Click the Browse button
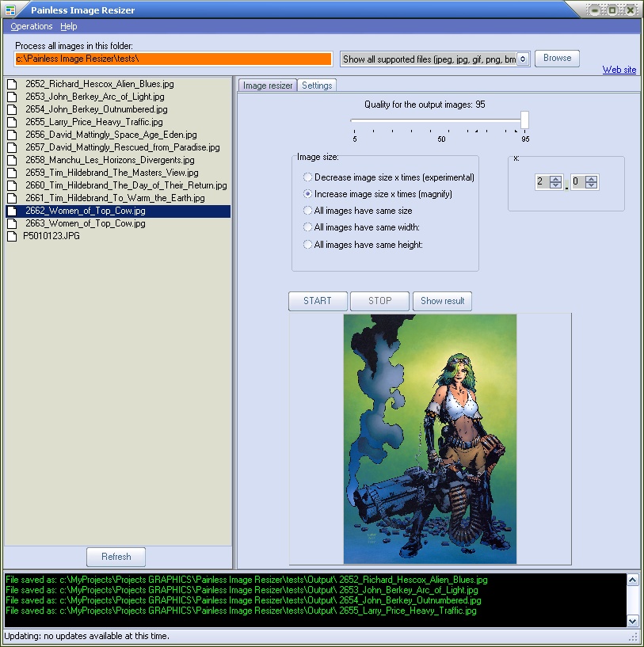Image resolution: width=644 pixels, height=647 pixels. (x=557, y=58)
